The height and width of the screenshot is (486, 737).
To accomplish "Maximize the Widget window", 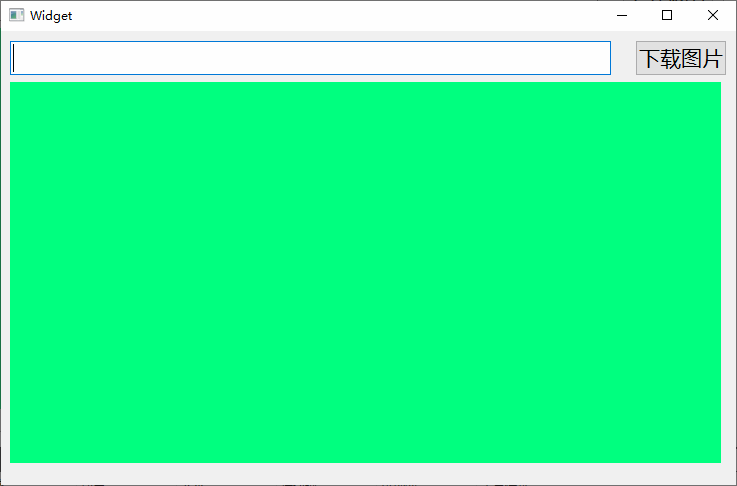I will coord(666,15).
